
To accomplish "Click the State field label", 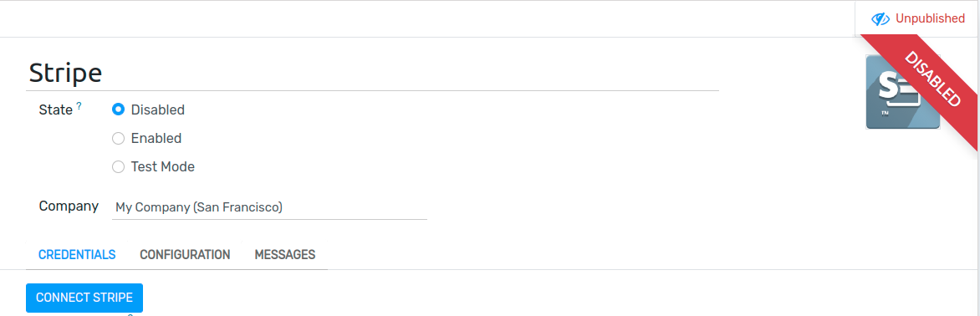I will coord(56,110).
